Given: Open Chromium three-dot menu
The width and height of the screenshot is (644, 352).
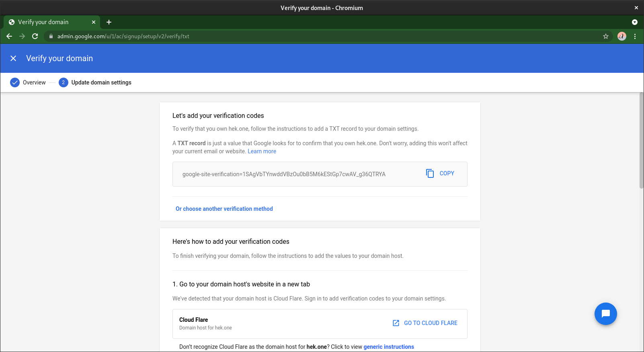Looking at the screenshot, I should [635, 36].
